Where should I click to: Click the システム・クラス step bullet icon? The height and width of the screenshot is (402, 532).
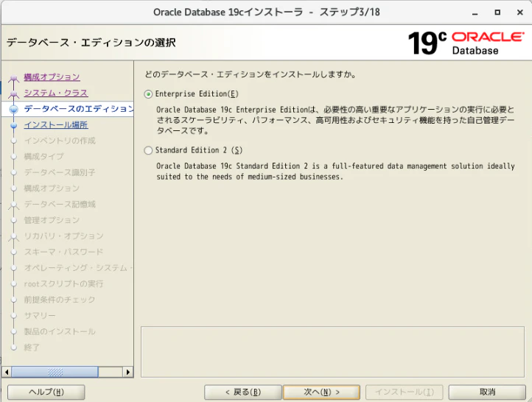pos(14,94)
